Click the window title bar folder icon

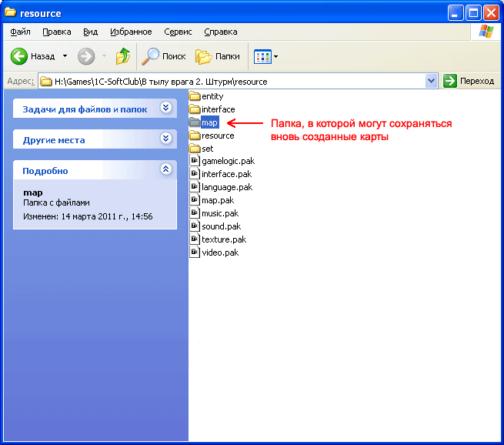coord(11,12)
